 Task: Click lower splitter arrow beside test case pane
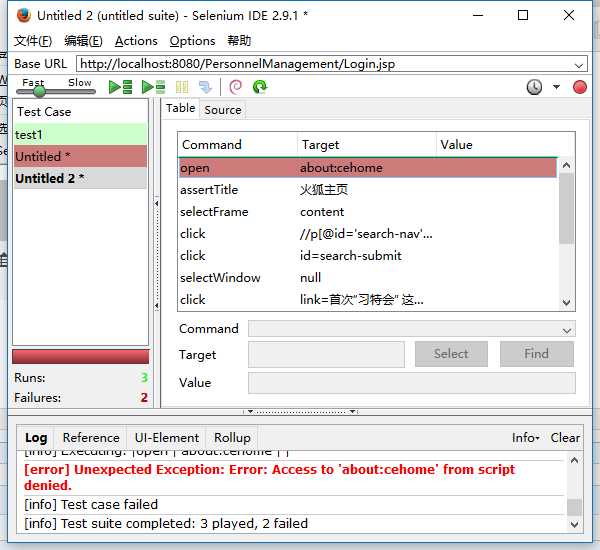coord(157,306)
